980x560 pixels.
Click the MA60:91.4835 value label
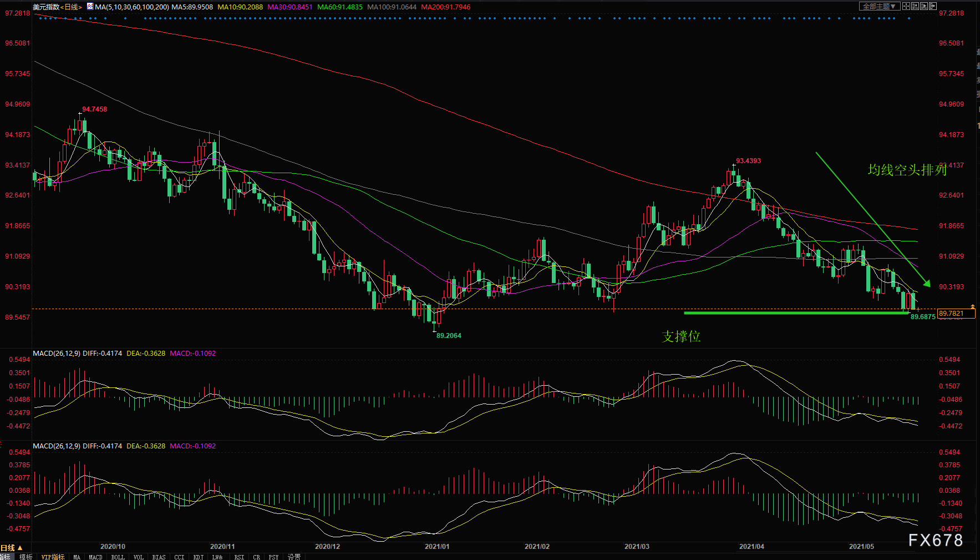pyautogui.click(x=340, y=7)
